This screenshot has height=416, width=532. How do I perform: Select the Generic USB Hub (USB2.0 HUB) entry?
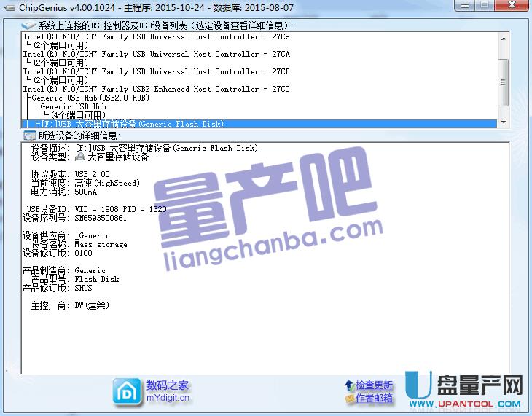91,98
